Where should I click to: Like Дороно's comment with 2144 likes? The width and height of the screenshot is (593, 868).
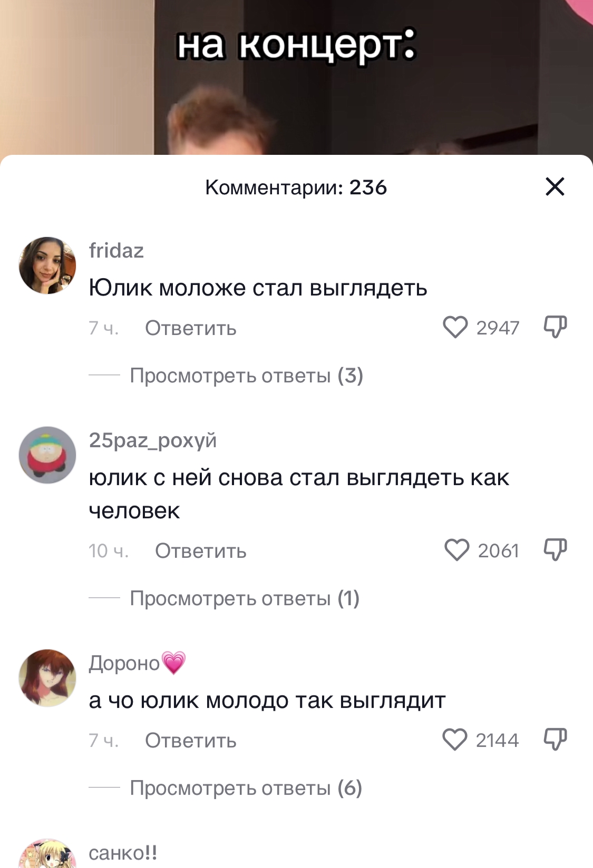pyautogui.click(x=455, y=739)
